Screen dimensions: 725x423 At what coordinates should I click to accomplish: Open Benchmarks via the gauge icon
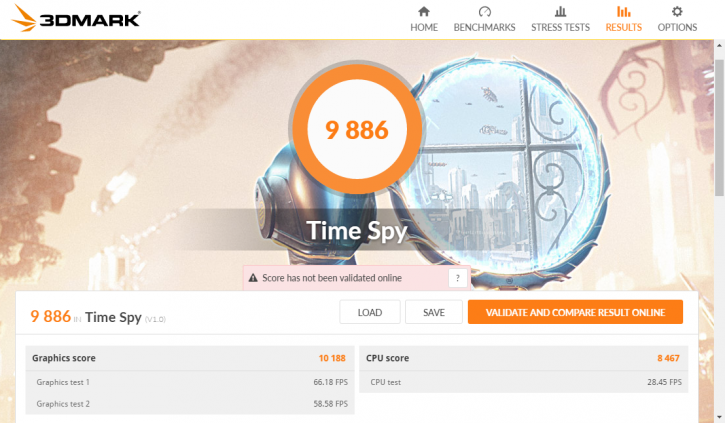point(484,11)
